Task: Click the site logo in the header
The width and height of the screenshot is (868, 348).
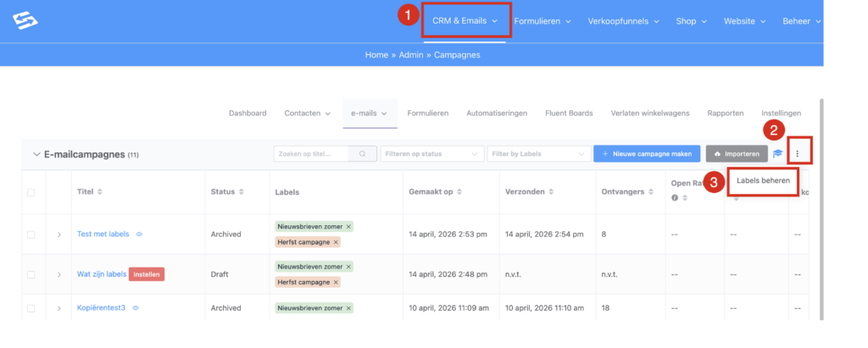Action: click(x=25, y=20)
